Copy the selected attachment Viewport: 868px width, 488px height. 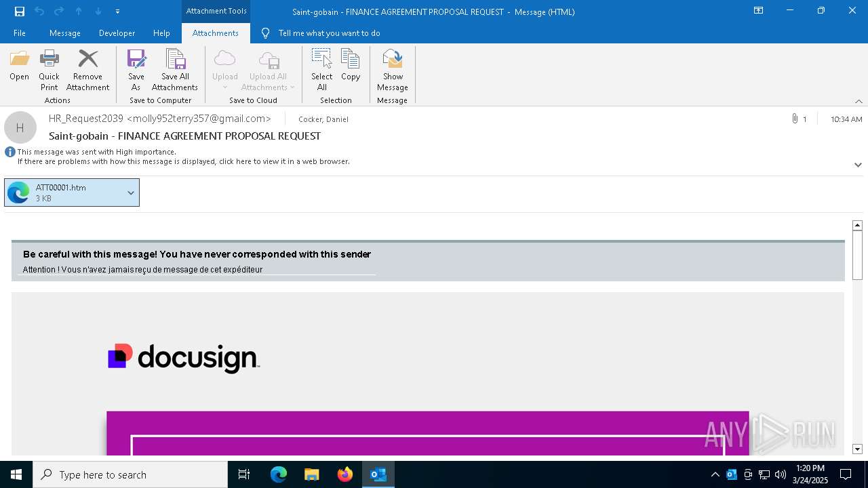pos(351,66)
